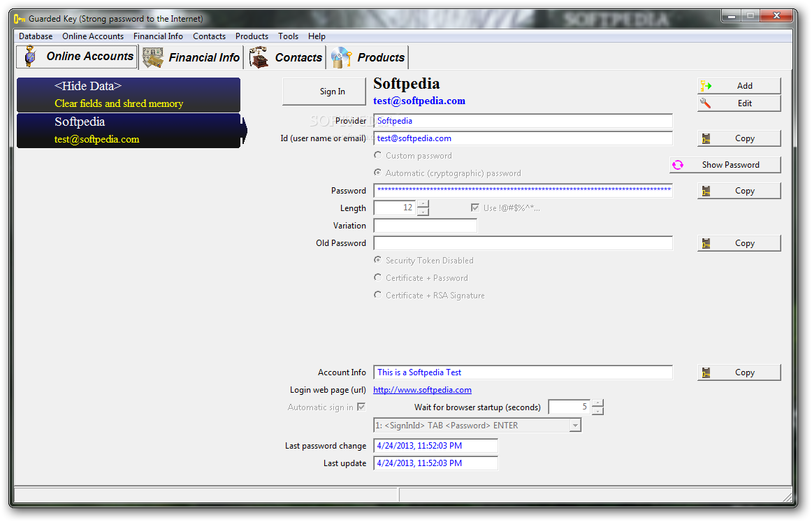
Task: Increase browser startup wait seconds
Action: tap(597, 403)
